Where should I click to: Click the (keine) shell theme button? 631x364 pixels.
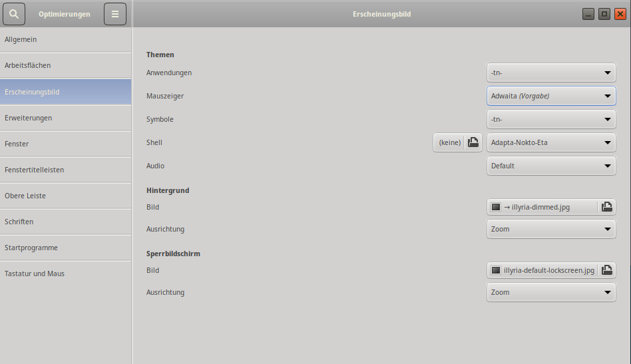[x=449, y=142]
